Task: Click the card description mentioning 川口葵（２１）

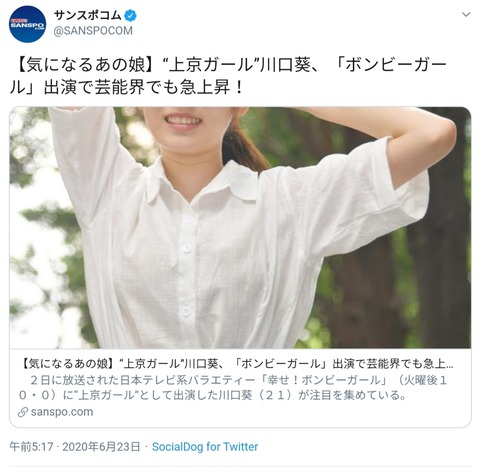Action: (233, 388)
